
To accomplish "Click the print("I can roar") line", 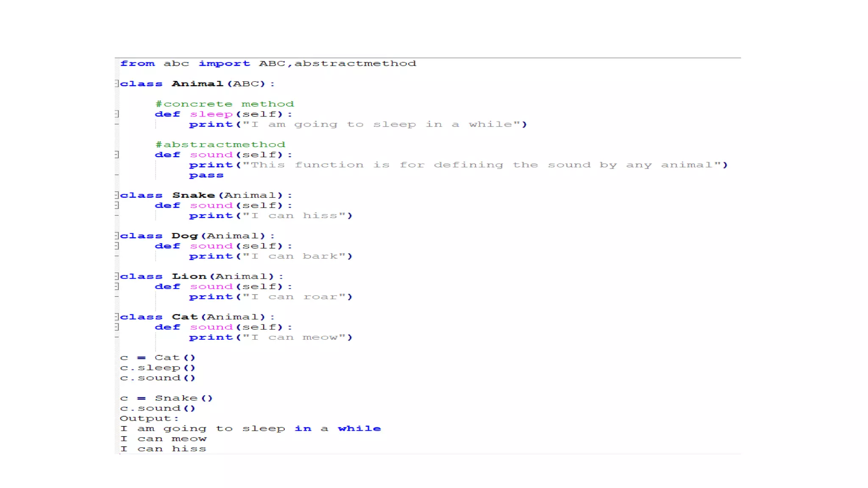I will (x=270, y=297).
